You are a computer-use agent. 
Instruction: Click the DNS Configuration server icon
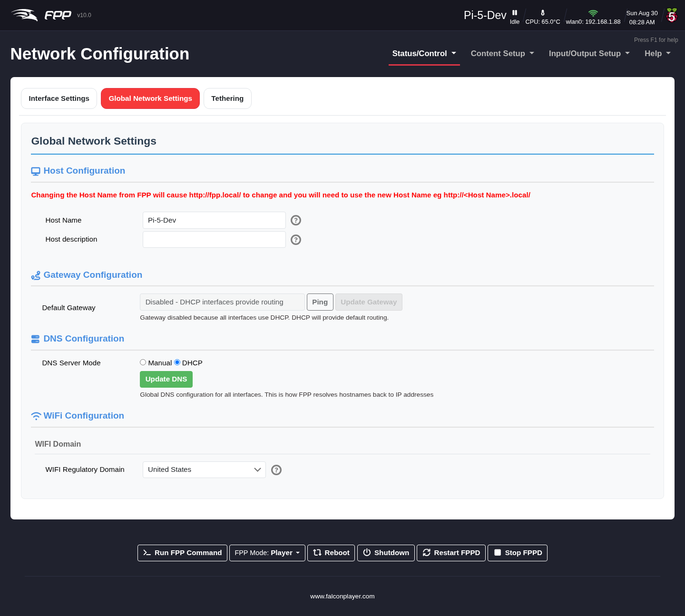pyautogui.click(x=36, y=339)
